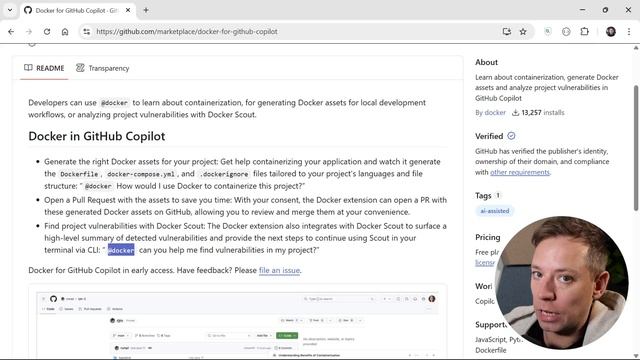Click the 'Docker in GitHub Copilot' heading

click(97, 136)
